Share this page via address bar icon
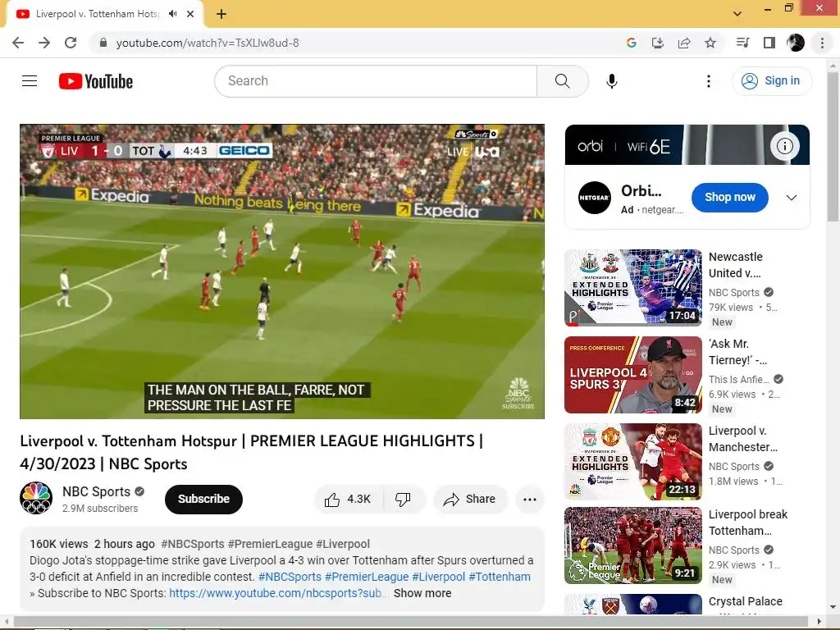The height and width of the screenshot is (630, 840). tap(684, 43)
